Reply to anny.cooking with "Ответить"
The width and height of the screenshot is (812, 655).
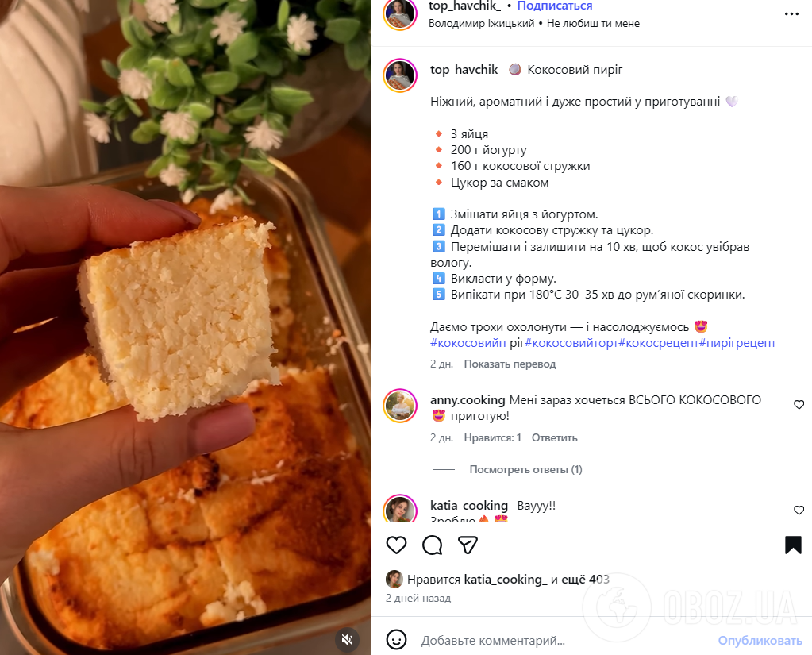pyautogui.click(x=554, y=438)
